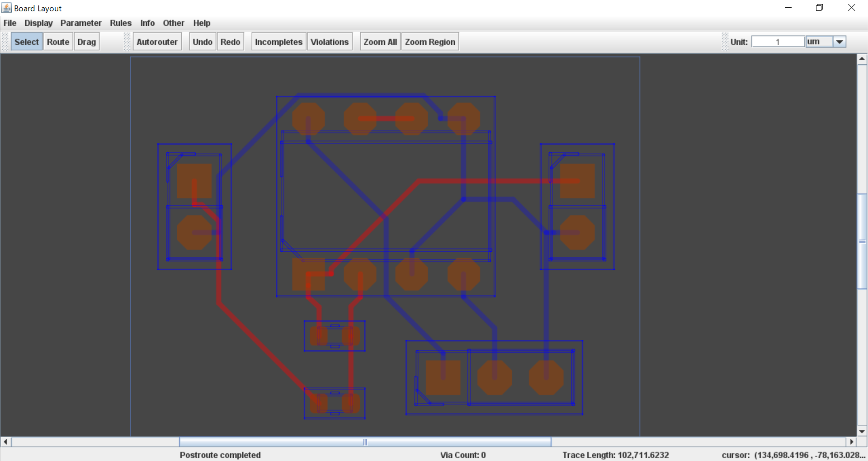The image size is (868, 461).
Task: Activate Zoom Region tool
Action: click(x=429, y=41)
